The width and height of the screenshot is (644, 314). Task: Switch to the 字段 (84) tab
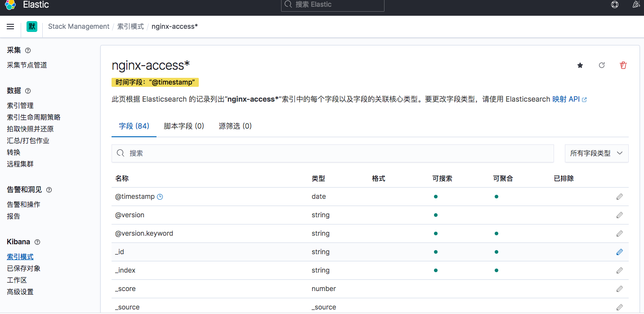coord(134,126)
